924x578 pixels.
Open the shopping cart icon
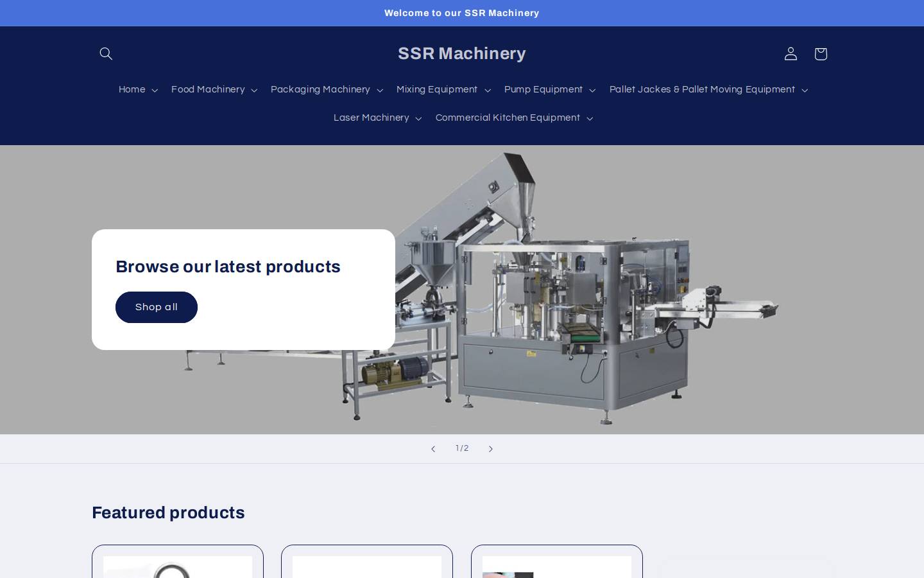pos(821,54)
